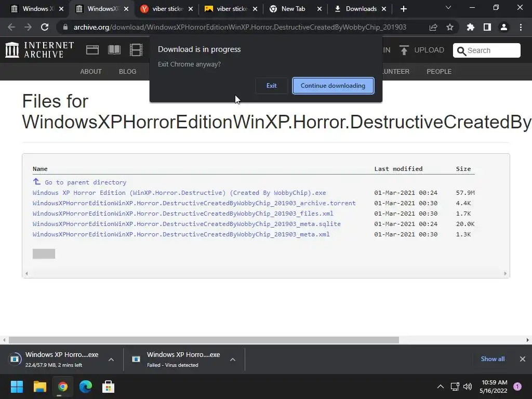The height and width of the screenshot is (399, 532).
Task: Click the Internet Archive logo
Action: pos(39,50)
